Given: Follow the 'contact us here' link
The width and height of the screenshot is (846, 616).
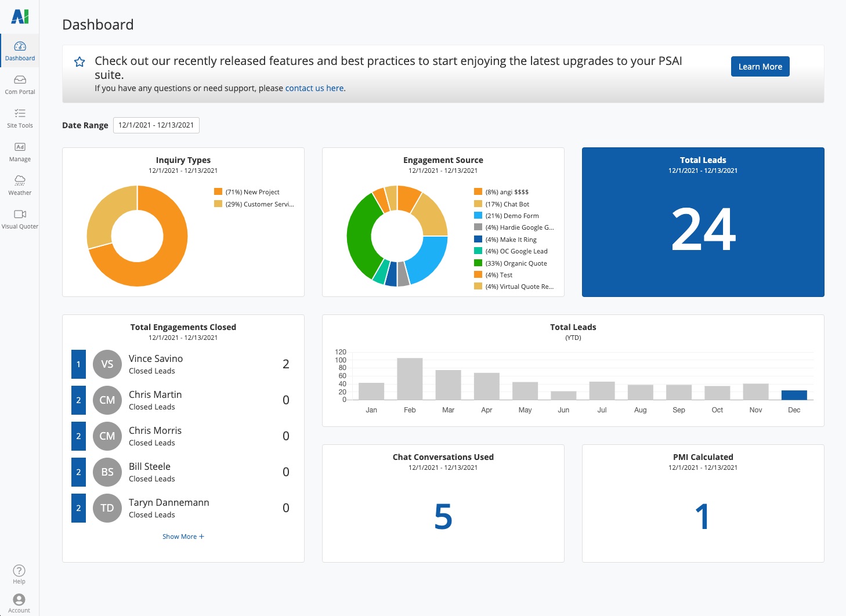Looking at the screenshot, I should (314, 88).
